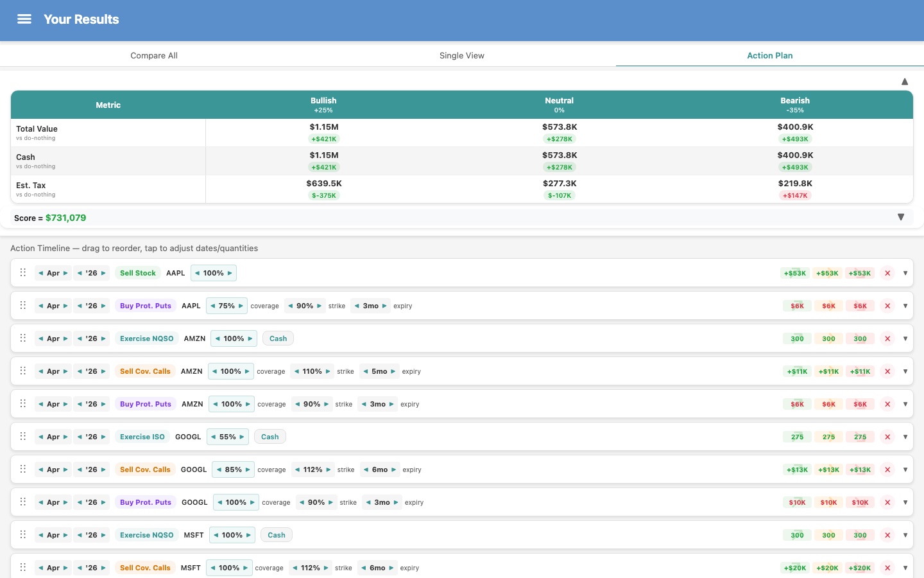Grab the drag handle on the AAPL Sell Stock row
The height and width of the screenshot is (578, 924).
point(23,273)
